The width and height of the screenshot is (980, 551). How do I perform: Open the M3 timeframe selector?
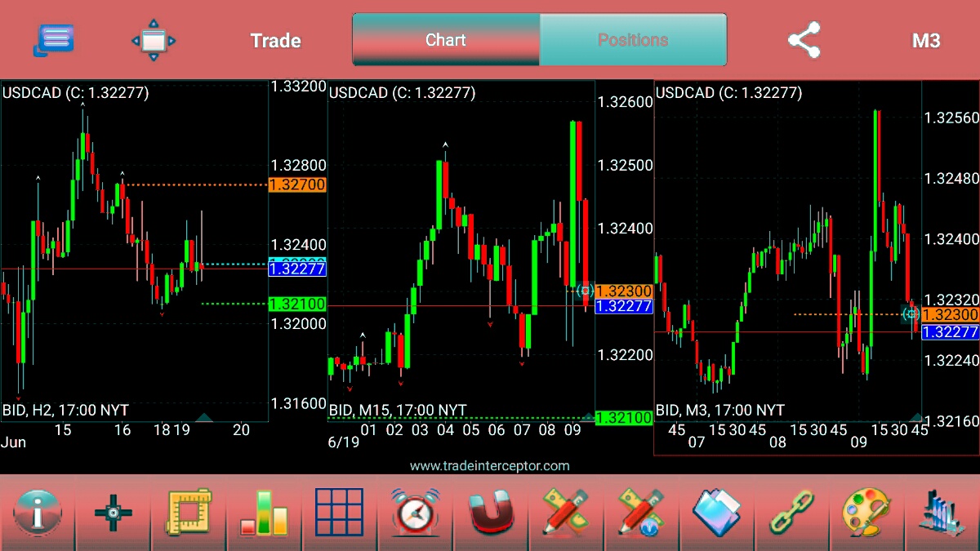tap(925, 41)
